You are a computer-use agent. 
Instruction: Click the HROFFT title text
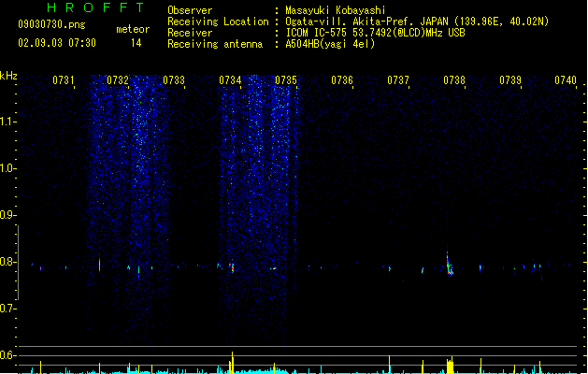pos(96,7)
